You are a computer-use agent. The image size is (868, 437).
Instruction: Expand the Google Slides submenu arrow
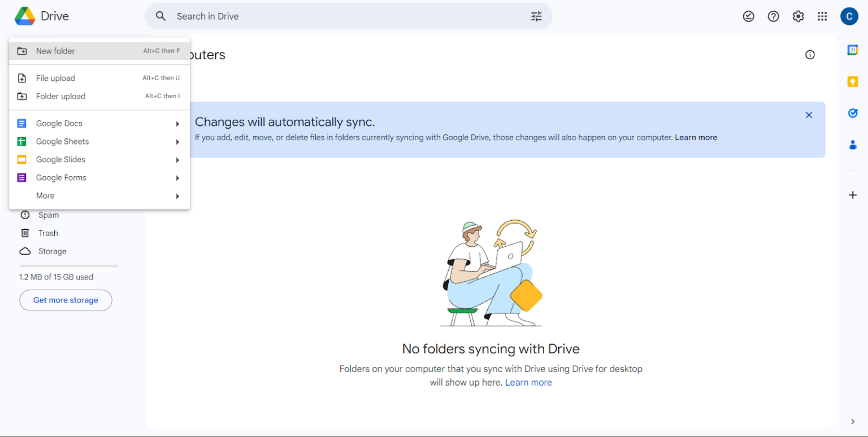[x=177, y=160]
